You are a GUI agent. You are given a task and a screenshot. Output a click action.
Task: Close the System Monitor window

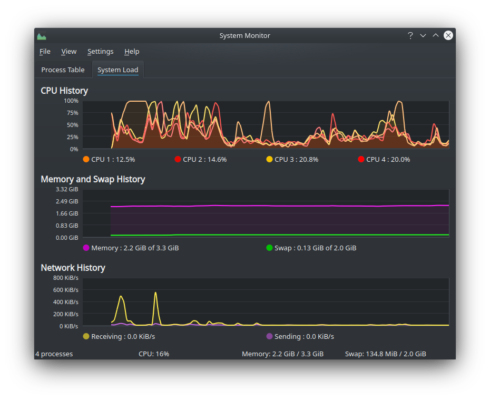click(448, 35)
